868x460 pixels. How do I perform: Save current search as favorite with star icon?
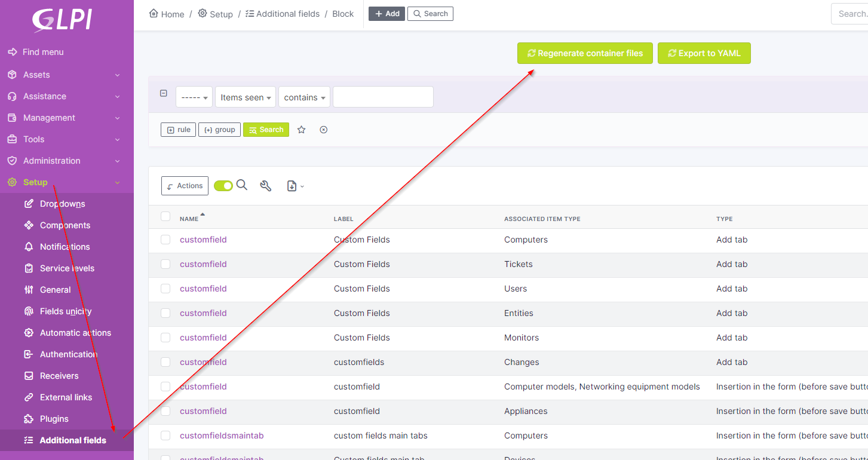click(x=301, y=130)
